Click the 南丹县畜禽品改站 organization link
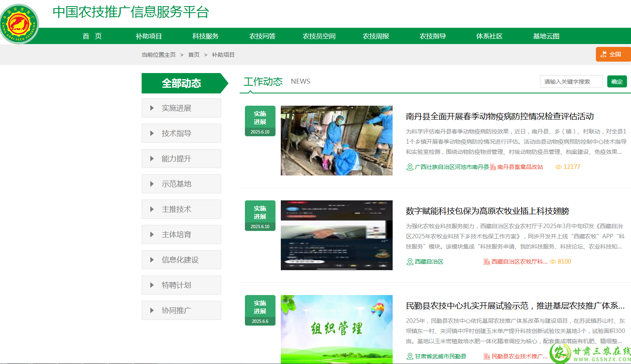 [x=520, y=167]
